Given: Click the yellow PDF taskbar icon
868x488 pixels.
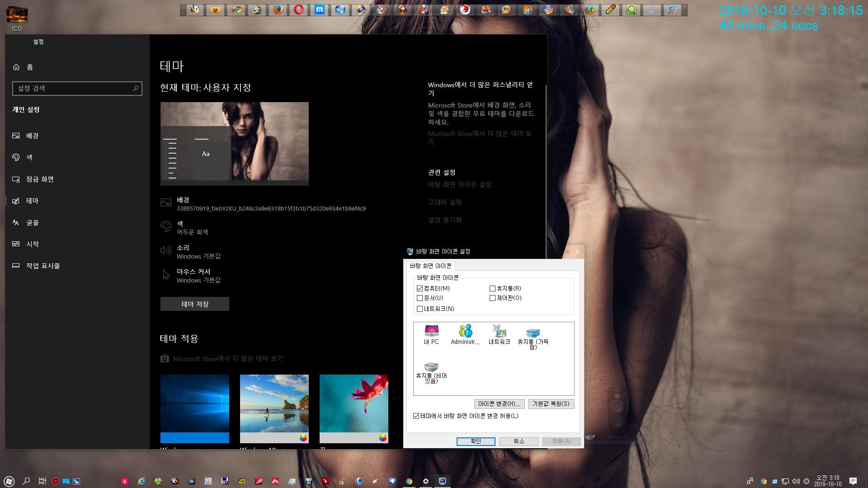Looking at the screenshot, I should tap(242, 481).
